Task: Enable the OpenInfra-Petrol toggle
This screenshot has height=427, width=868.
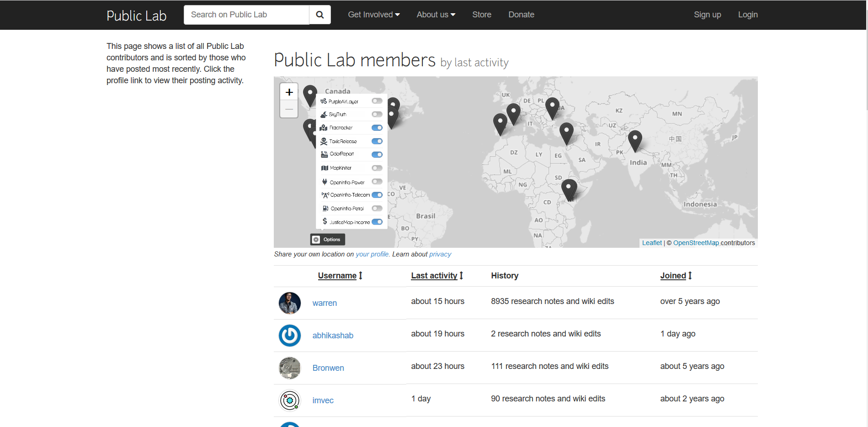Action: pyautogui.click(x=377, y=208)
